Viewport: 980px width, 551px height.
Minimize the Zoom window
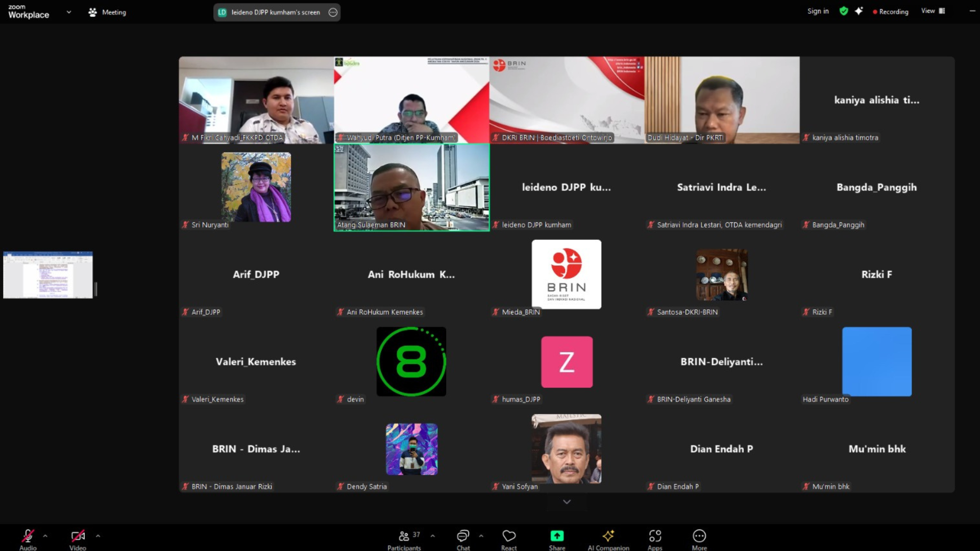tap(972, 11)
